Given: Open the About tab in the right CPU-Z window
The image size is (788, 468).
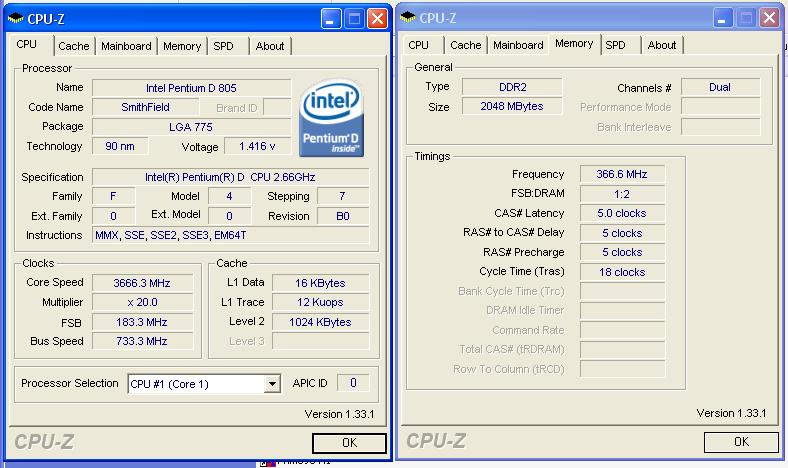Looking at the screenshot, I should click(662, 45).
